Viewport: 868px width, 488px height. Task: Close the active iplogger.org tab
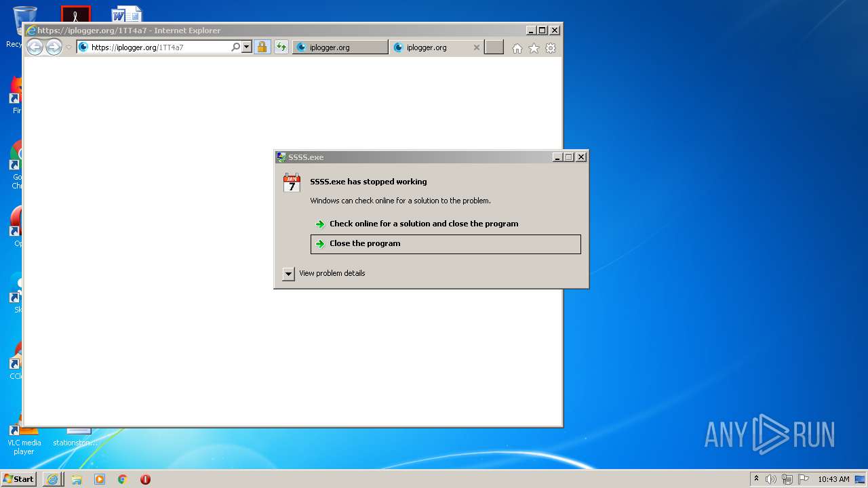[x=476, y=47]
